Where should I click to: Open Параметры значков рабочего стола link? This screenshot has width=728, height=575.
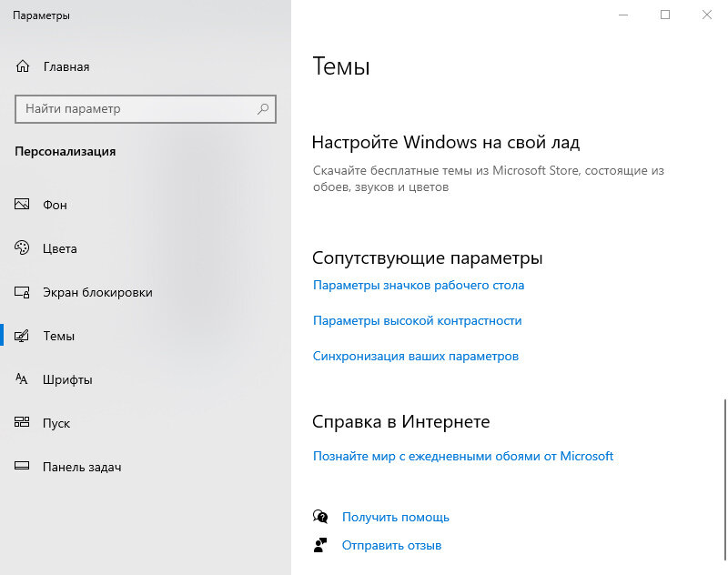pos(419,285)
